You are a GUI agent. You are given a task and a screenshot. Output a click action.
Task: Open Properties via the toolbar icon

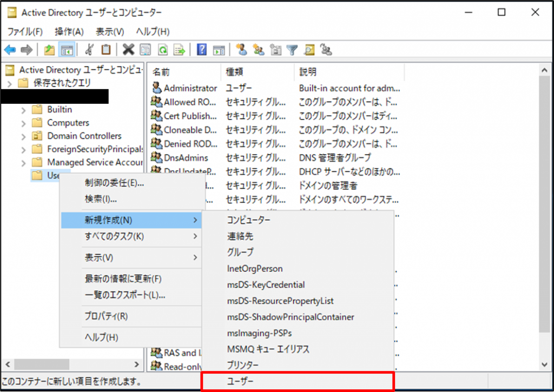coord(145,50)
